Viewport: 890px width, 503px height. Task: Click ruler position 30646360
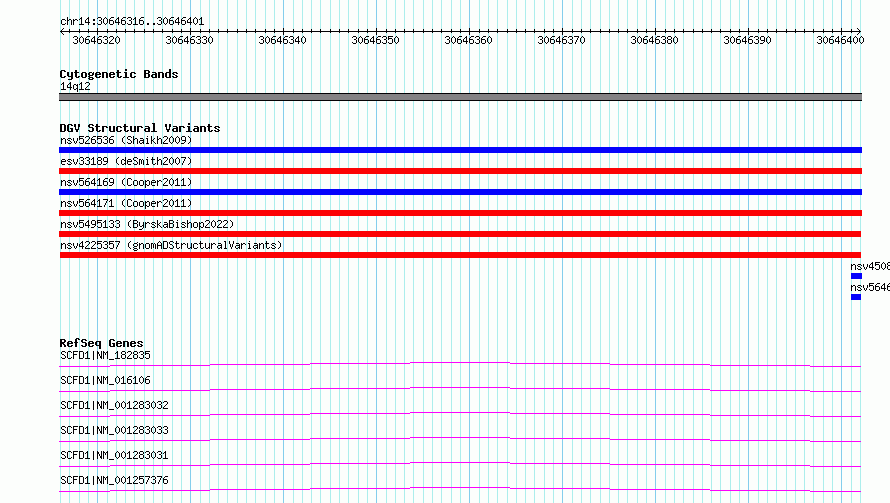point(469,40)
